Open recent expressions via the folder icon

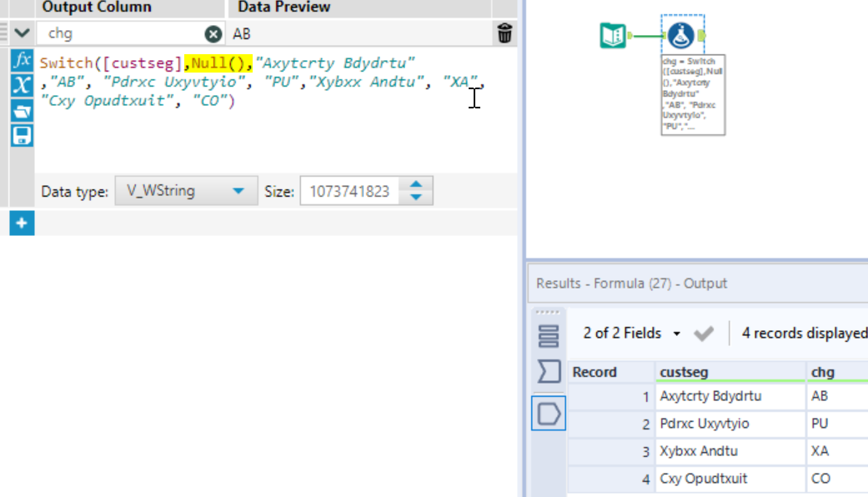[21, 109]
